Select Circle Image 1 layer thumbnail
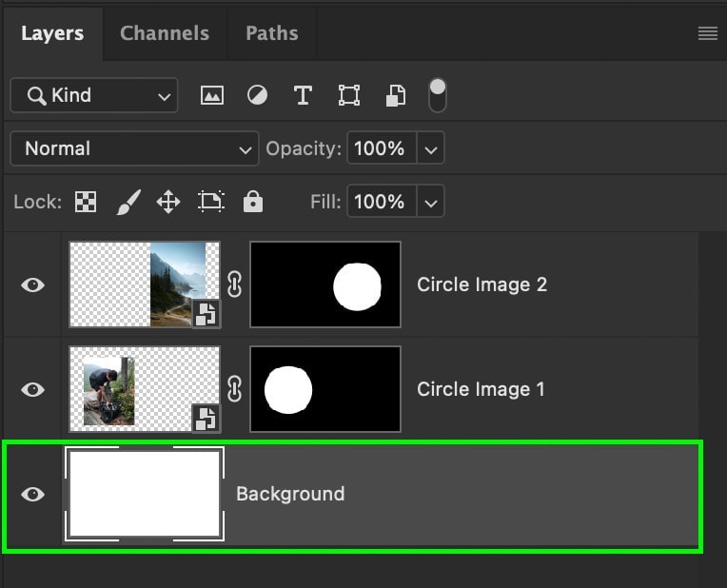 click(145, 389)
